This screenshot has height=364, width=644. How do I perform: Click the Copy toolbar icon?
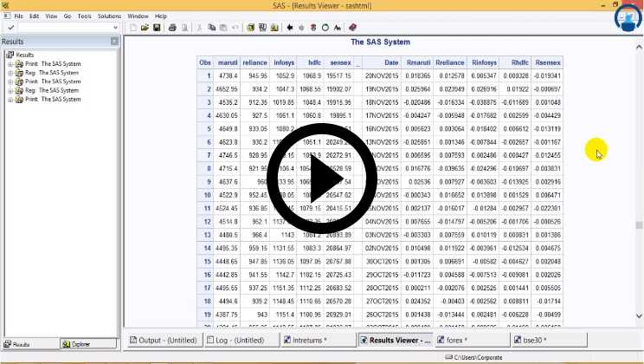[x=212, y=28]
